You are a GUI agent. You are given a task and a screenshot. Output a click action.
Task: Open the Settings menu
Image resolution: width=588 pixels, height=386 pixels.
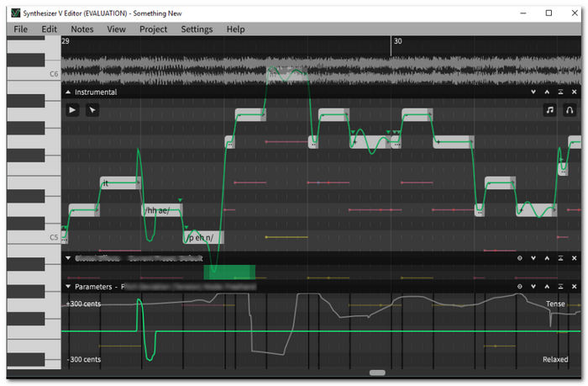197,29
